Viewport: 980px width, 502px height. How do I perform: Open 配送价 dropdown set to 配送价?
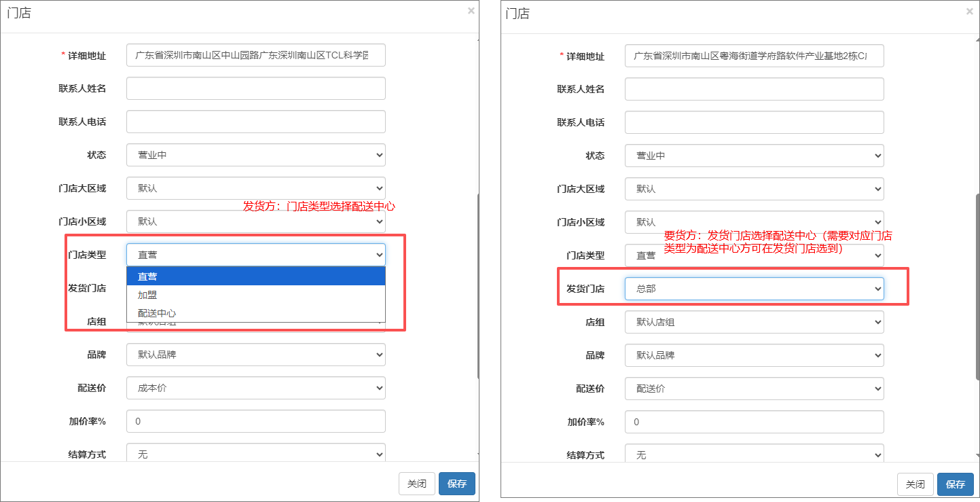(x=754, y=389)
